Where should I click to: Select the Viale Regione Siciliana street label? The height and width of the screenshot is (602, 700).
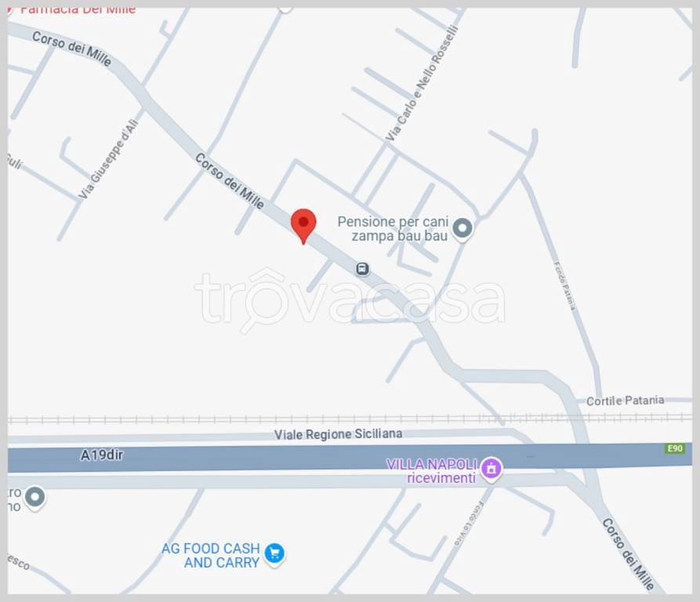click(338, 433)
